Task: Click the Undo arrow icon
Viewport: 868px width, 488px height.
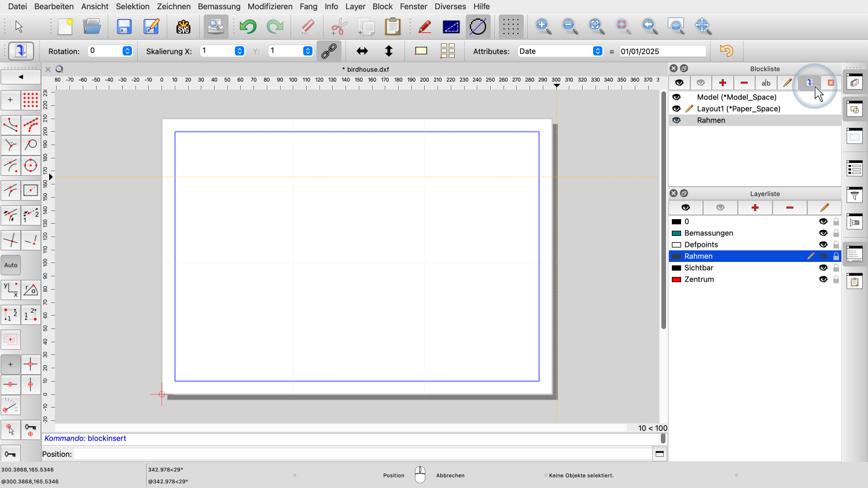Action: coord(248,27)
